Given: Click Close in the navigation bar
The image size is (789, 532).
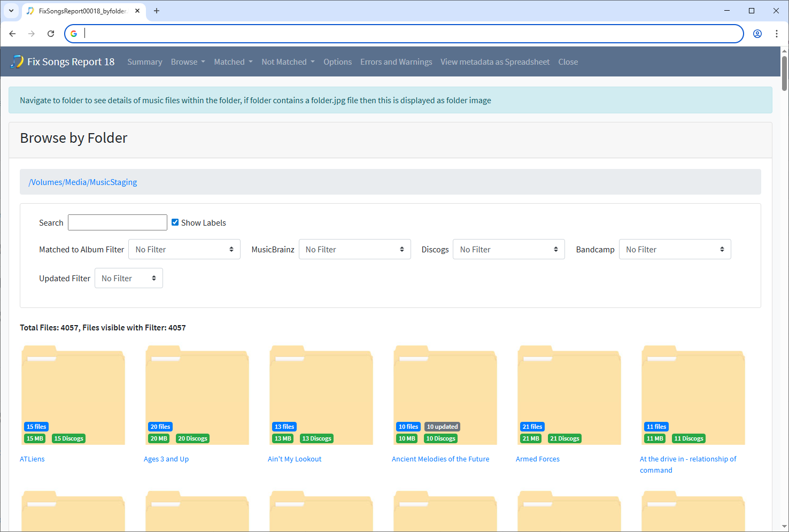Looking at the screenshot, I should tap(568, 62).
